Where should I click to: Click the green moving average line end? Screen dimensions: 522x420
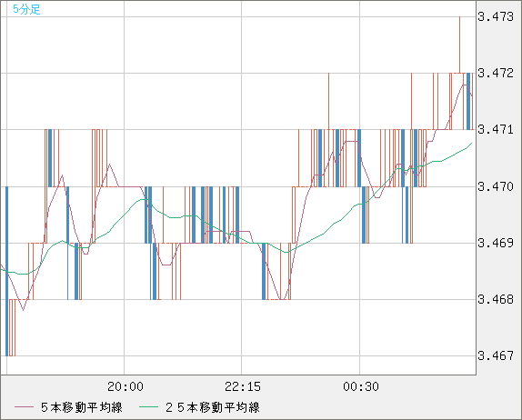coord(471,144)
